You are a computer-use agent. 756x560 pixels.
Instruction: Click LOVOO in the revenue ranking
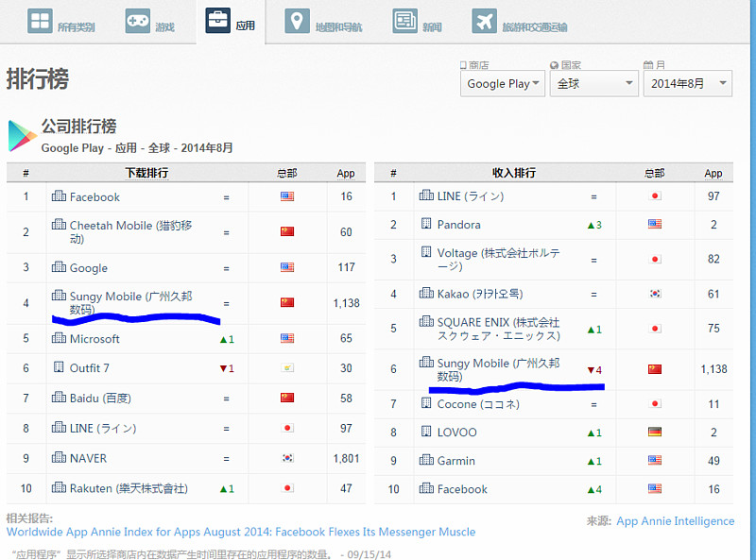coord(456,433)
